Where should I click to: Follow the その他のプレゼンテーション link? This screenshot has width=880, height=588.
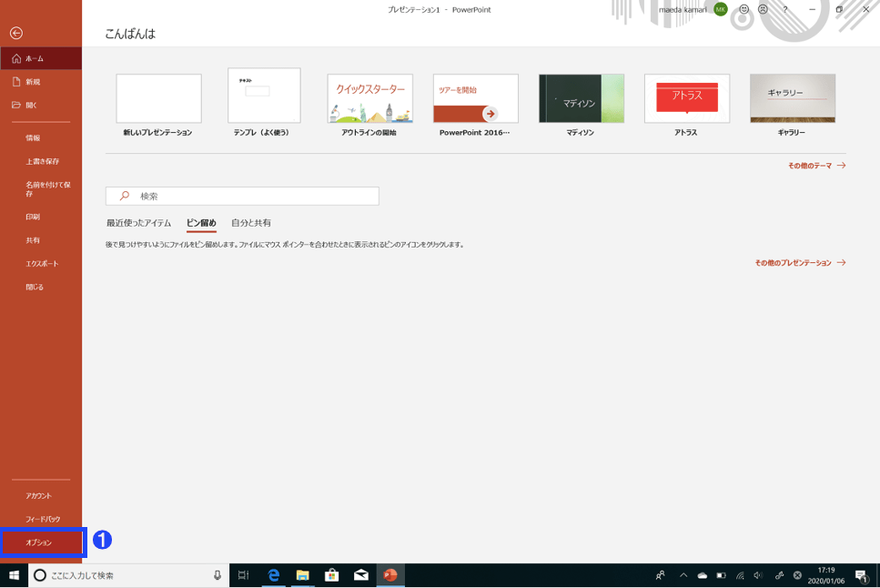point(800,263)
